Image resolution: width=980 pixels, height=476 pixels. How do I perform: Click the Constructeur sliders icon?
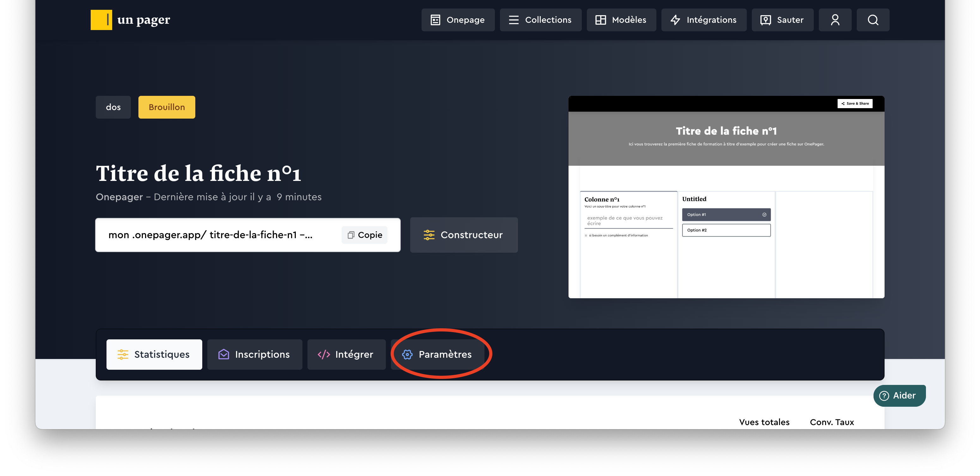(x=429, y=235)
